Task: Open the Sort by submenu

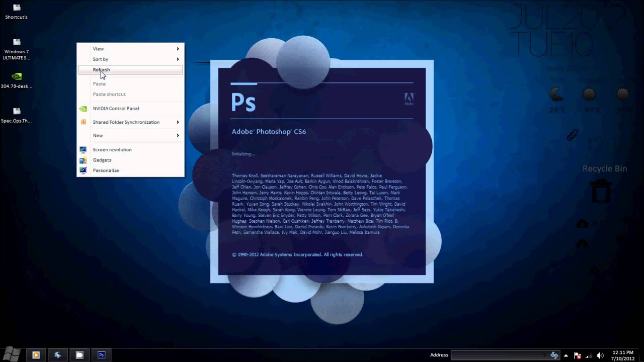Action: 130,59
